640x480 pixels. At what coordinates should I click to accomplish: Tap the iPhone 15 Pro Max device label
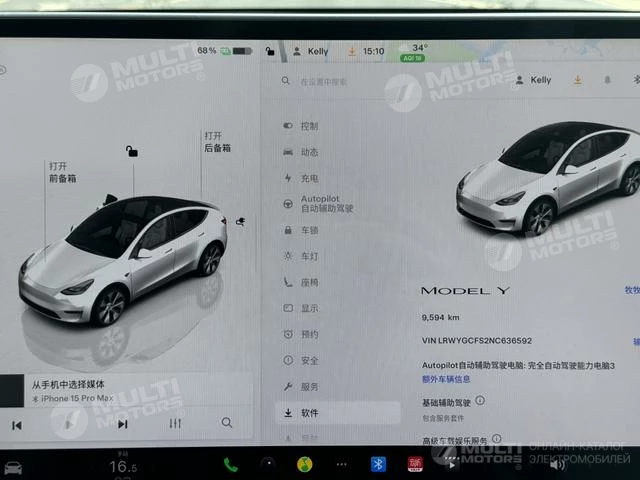pyautogui.click(x=73, y=398)
